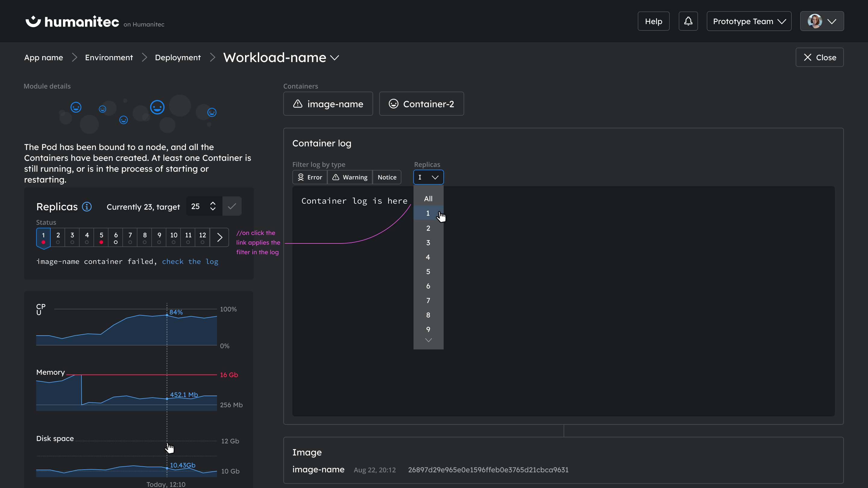Click the check the log link
The height and width of the screenshot is (488, 868).
(x=190, y=262)
